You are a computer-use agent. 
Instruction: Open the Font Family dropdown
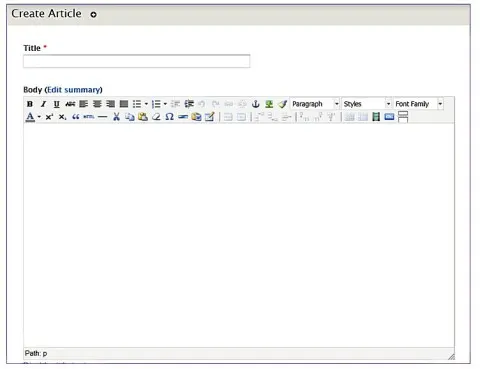(418, 104)
